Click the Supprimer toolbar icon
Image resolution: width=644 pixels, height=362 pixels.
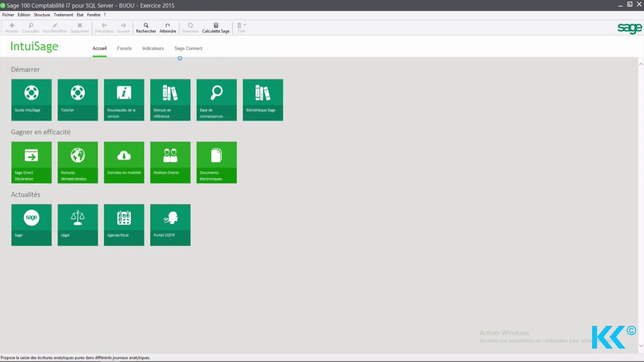pyautogui.click(x=79, y=28)
